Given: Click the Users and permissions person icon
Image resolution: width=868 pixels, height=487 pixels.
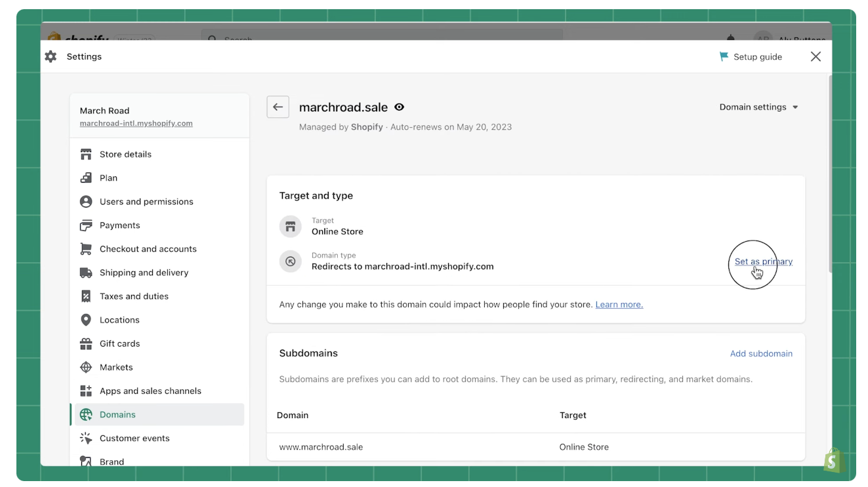Looking at the screenshot, I should pyautogui.click(x=86, y=202).
